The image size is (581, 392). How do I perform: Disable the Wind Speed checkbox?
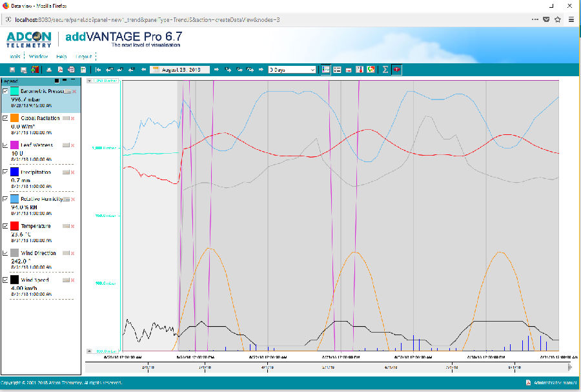point(6,280)
